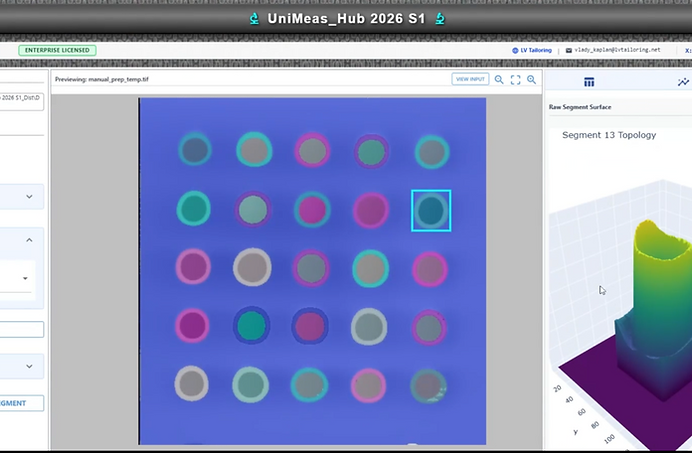Click the axis tick label 100

(x=609, y=438)
